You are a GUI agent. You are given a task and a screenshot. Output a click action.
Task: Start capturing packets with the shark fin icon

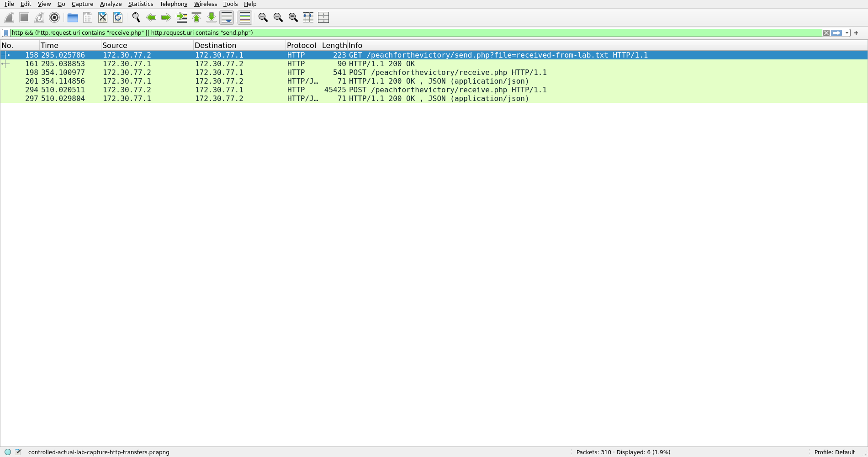[9, 18]
